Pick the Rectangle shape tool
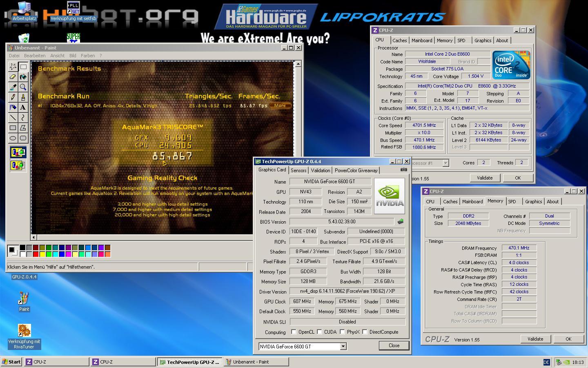This screenshot has height=368, width=588. tap(13, 128)
